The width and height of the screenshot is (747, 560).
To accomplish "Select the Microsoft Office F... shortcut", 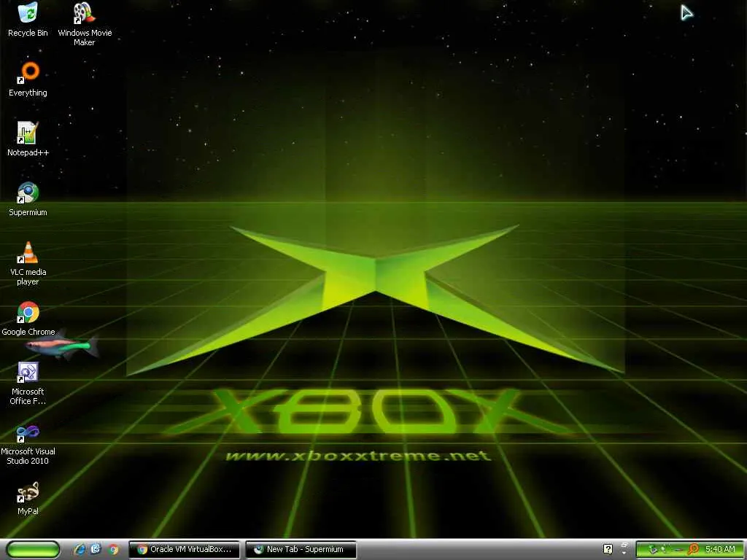I will [28, 384].
